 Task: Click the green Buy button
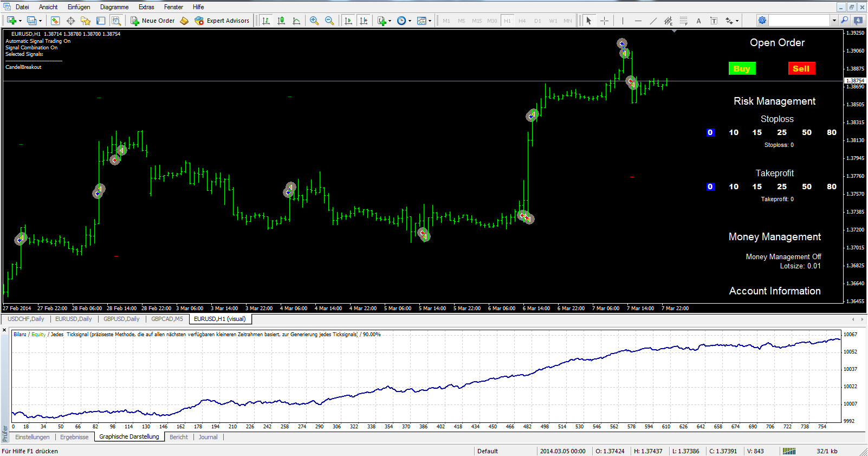point(742,68)
